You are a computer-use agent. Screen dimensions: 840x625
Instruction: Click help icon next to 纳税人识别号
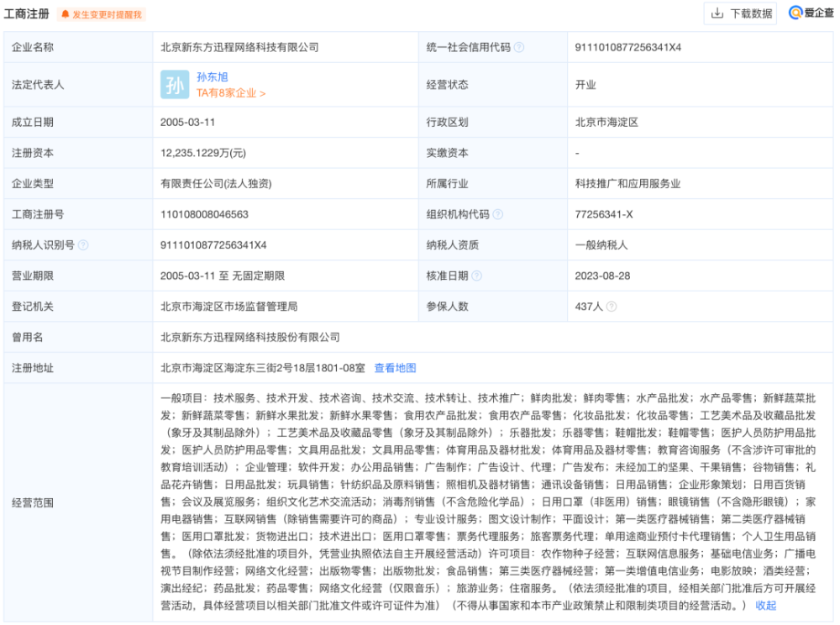click(83, 245)
